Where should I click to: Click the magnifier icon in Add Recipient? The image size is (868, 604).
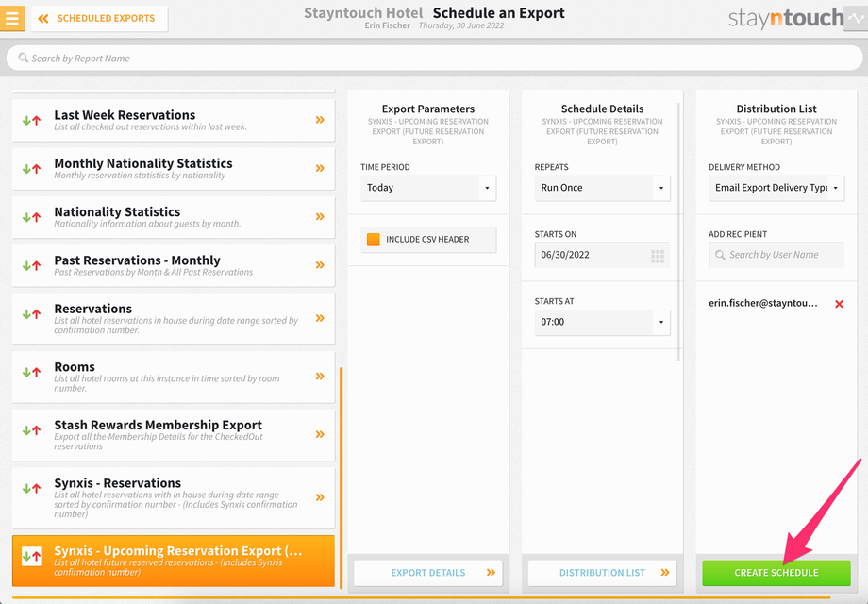pos(720,255)
